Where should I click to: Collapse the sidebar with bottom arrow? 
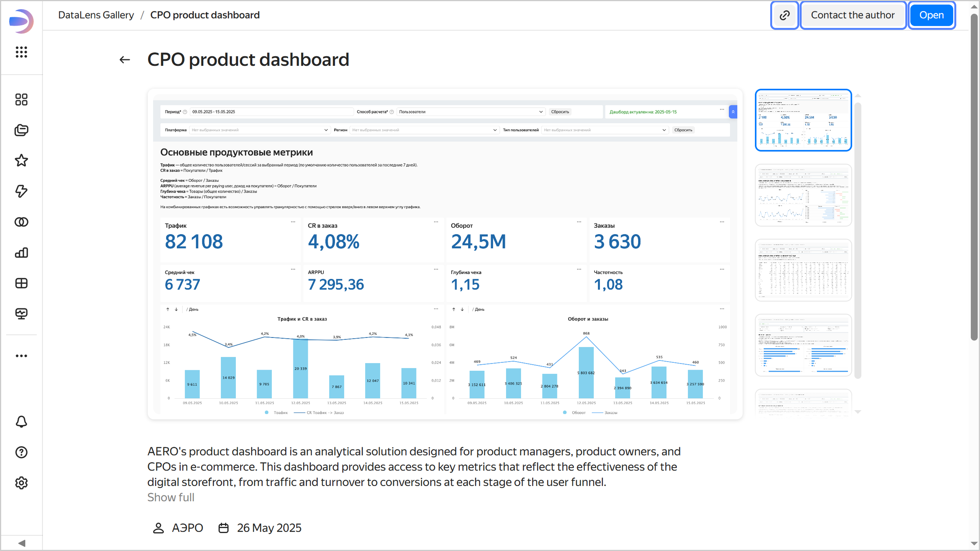(x=21, y=543)
